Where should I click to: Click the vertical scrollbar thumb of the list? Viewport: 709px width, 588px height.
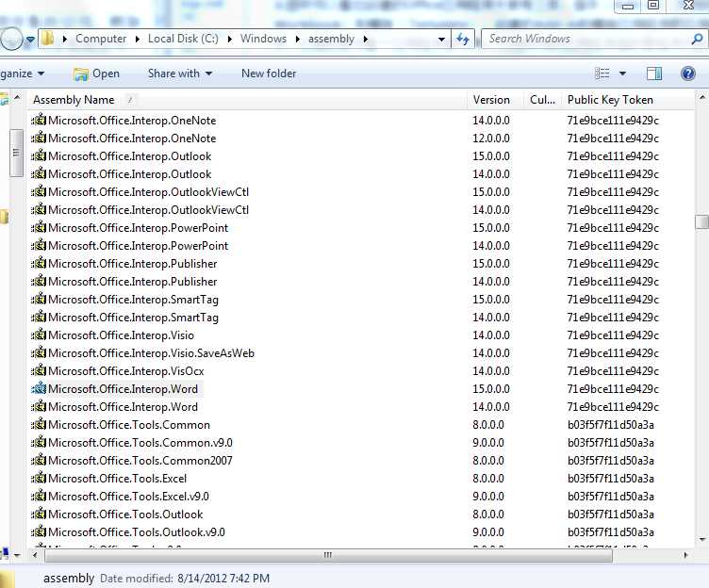[x=701, y=221]
